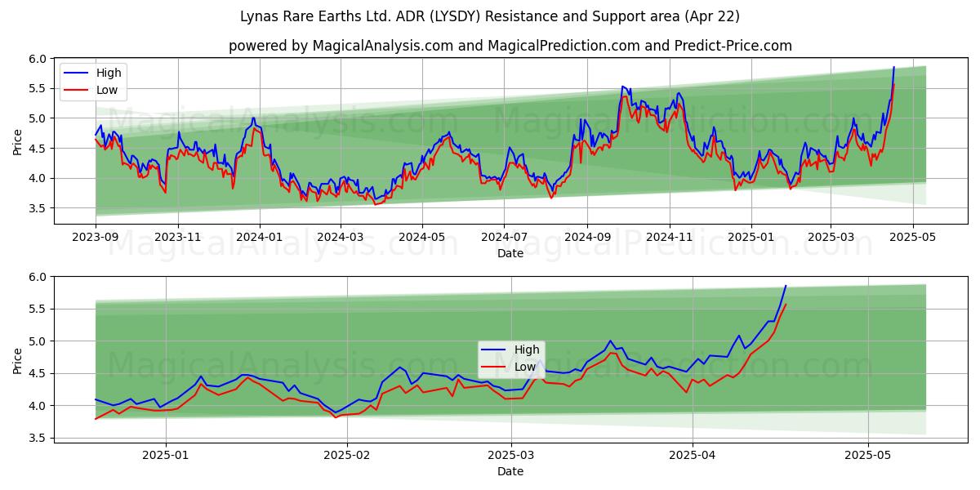Click the '2025-03' tick label on top chart
The width and height of the screenshot is (980, 490).
click(831, 237)
